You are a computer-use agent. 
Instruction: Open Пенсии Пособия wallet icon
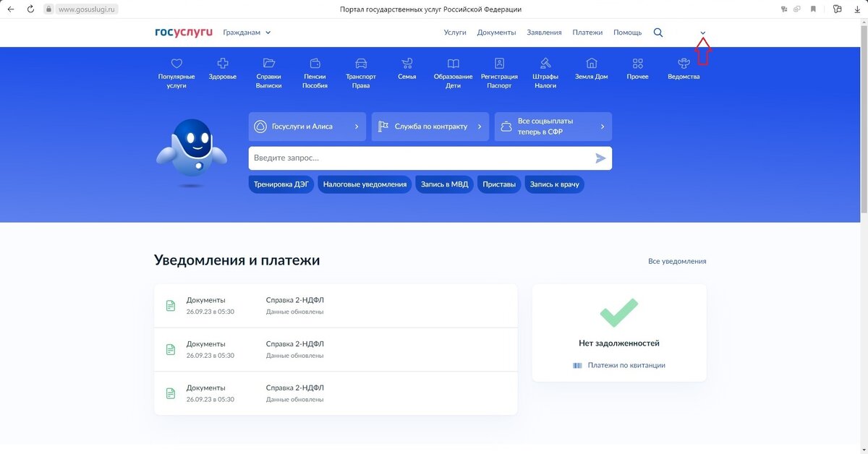(315, 64)
